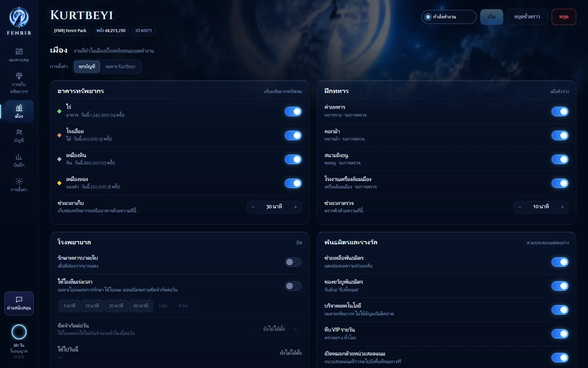Select the 5 นาที speedup chip
Screen dimensions: 588x368
pos(69,306)
